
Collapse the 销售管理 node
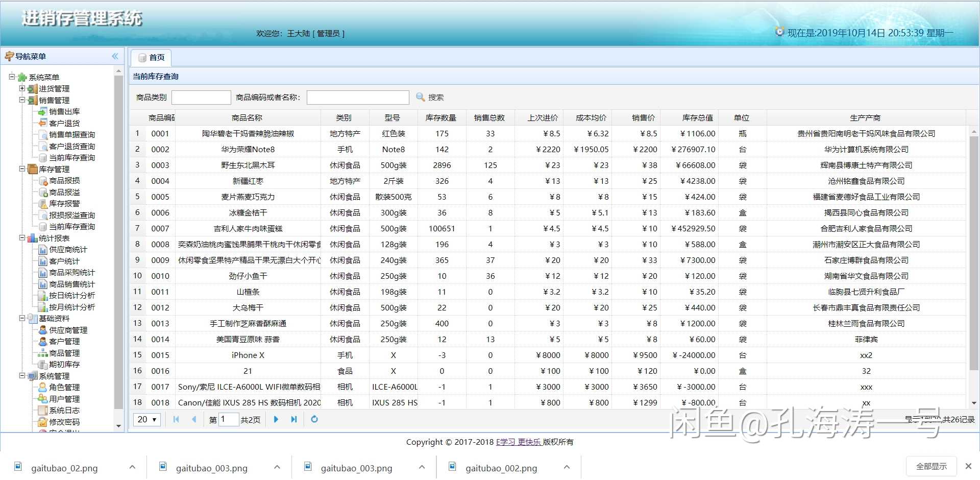pyautogui.click(x=22, y=100)
